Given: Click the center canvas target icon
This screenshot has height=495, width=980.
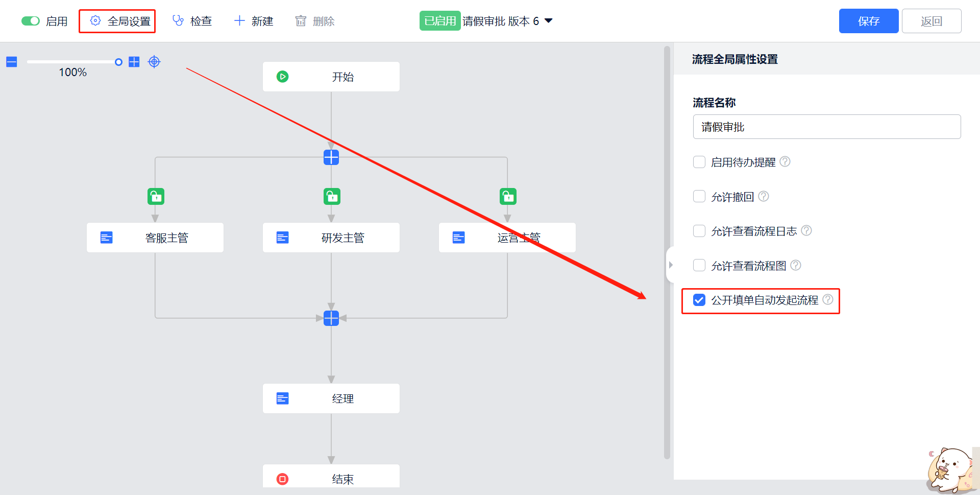Looking at the screenshot, I should (x=154, y=62).
